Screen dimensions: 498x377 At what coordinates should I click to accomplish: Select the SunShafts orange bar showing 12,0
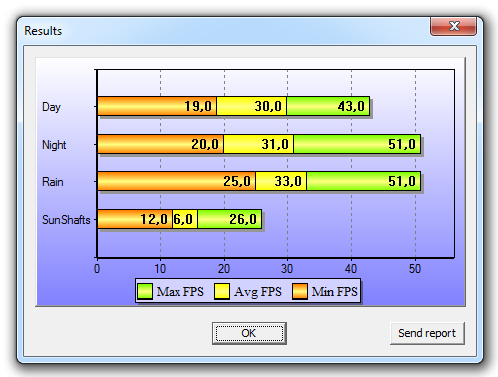point(135,219)
